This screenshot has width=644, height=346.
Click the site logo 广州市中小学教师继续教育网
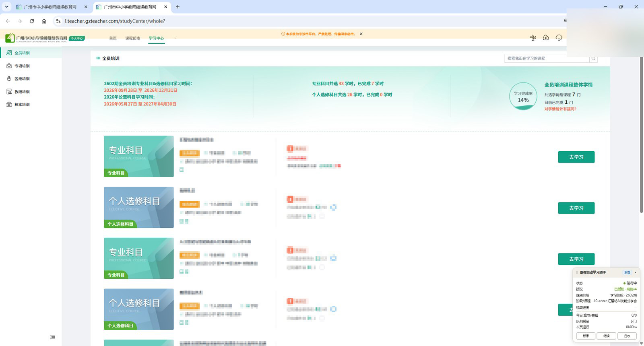tap(37, 38)
